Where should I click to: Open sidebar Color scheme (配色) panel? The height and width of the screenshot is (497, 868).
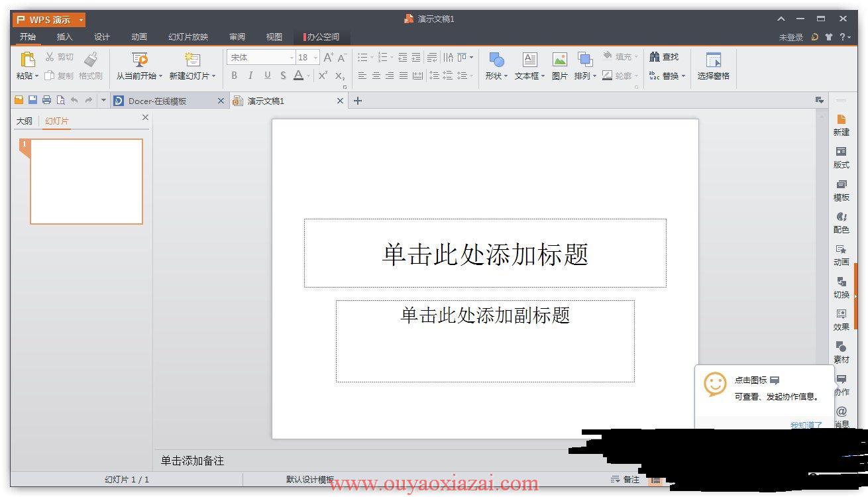[841, 223]
